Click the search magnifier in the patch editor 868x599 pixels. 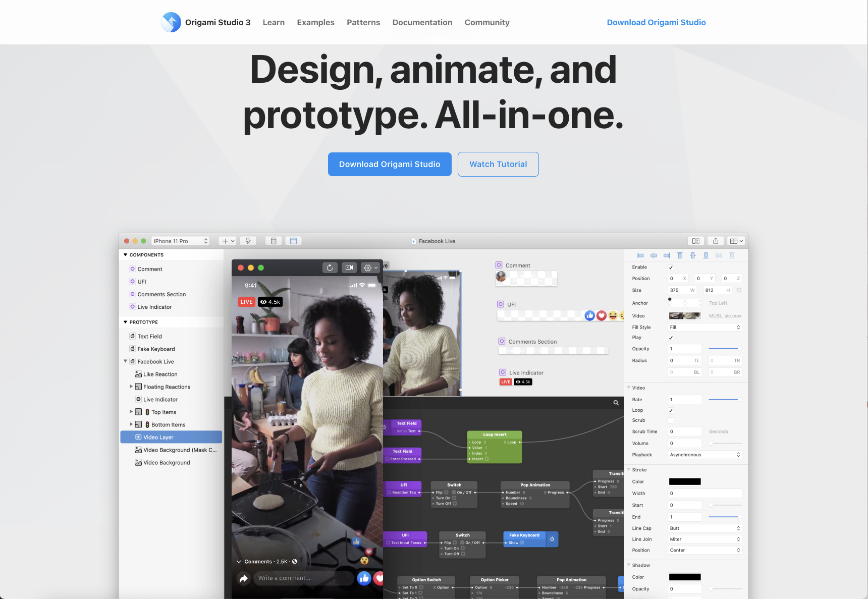pos(616,403)
